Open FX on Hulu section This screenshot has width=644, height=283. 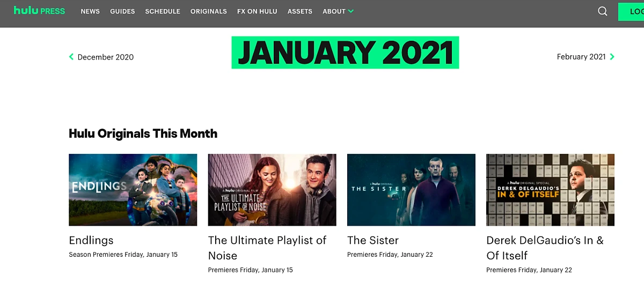point(257,11)
